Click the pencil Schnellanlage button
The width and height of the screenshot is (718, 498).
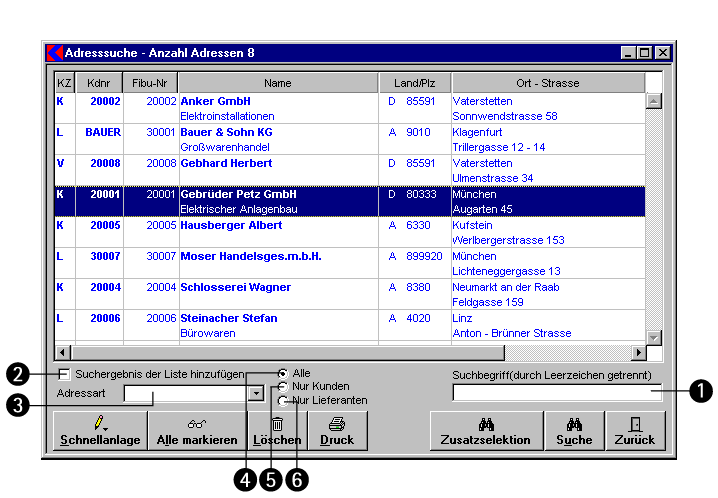tap(99, 430)
